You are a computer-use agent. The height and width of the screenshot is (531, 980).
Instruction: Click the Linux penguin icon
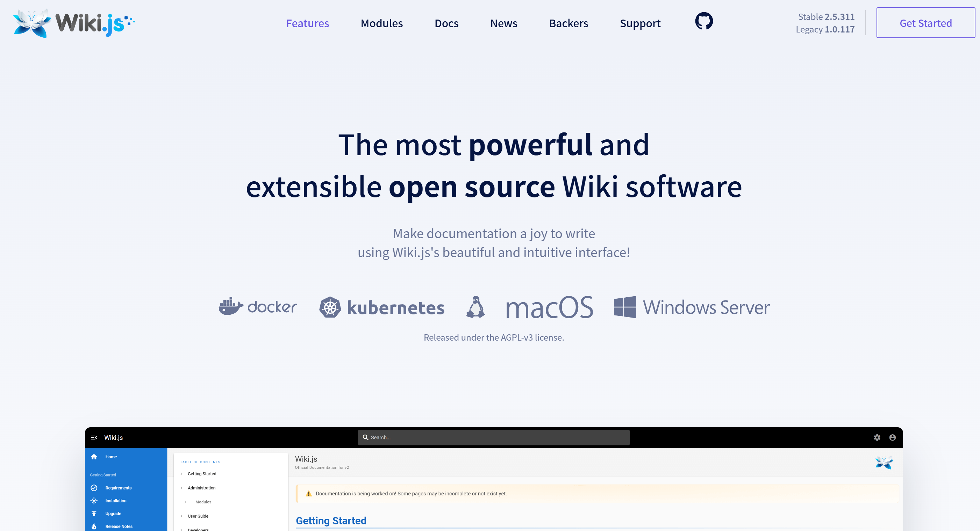pyautogui.click(x=475, y=307)
